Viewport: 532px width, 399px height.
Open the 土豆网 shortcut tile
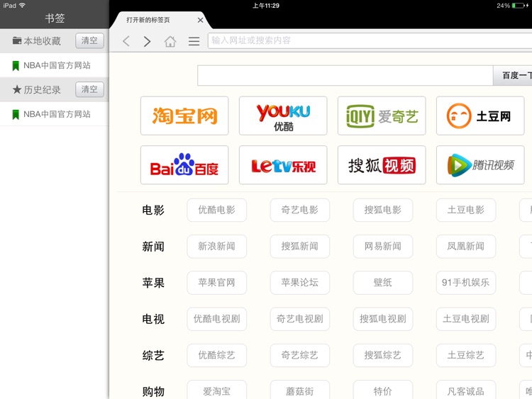point(480,116)
